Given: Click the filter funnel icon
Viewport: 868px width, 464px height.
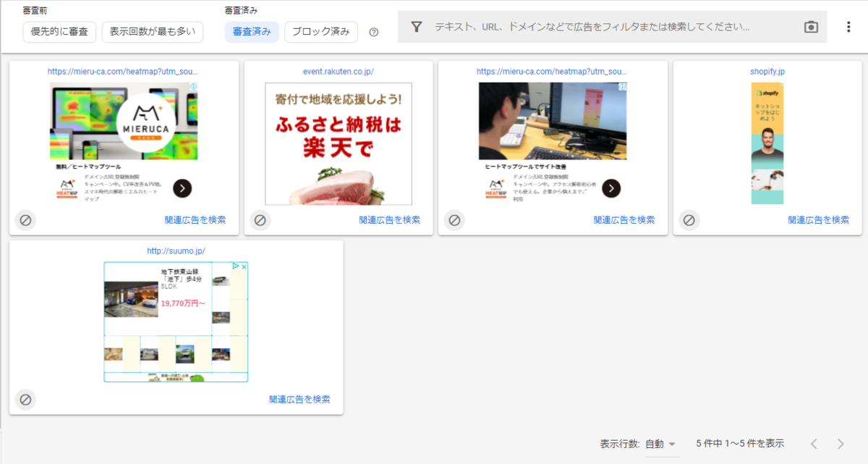Looking at the screenshot, I should pos(416,27).
